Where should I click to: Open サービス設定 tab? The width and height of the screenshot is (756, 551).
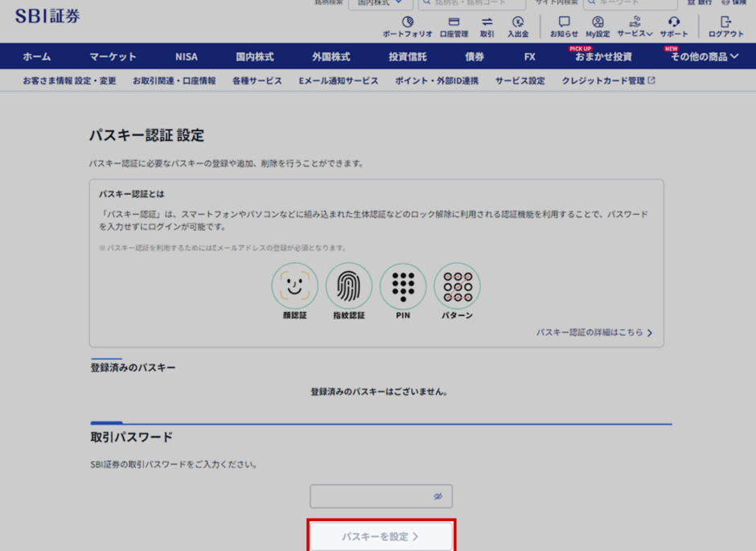(x=520, y=80)
